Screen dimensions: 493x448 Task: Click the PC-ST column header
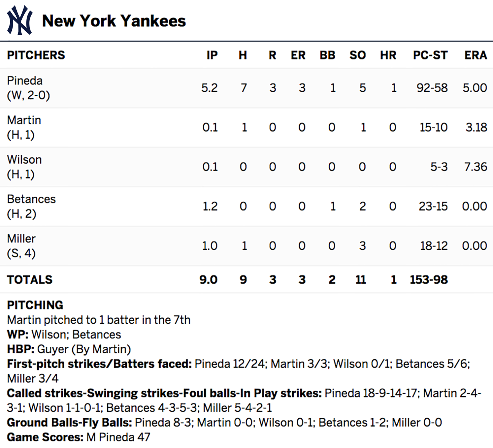430,55
